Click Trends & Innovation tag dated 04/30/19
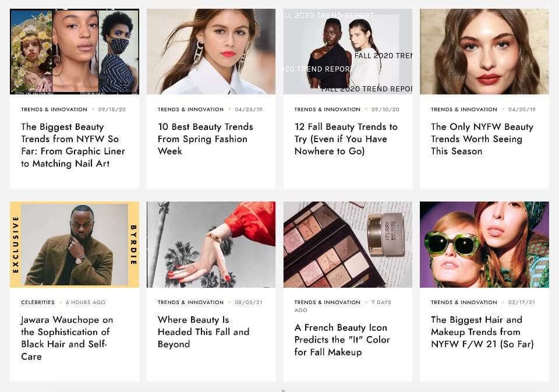Viewport: 559px width, 392px height. (464, 110)
